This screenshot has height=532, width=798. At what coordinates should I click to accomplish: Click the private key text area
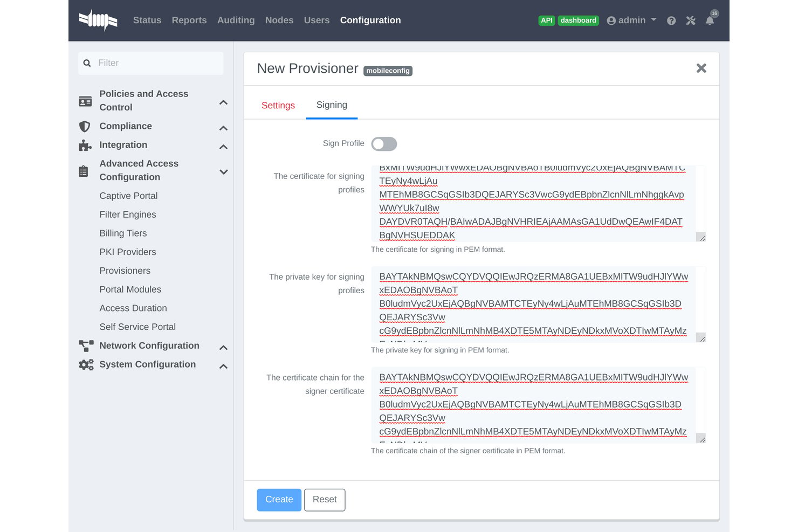tap(538, 304)
